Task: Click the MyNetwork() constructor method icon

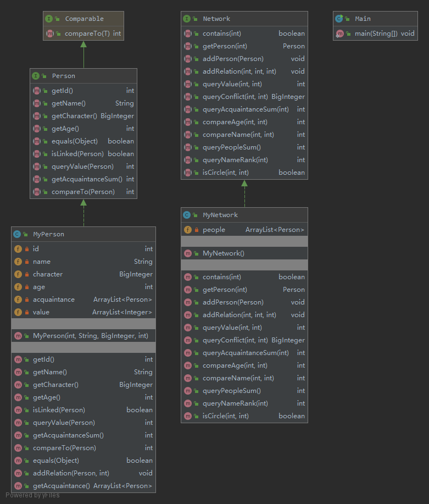Action: [188, 253]
